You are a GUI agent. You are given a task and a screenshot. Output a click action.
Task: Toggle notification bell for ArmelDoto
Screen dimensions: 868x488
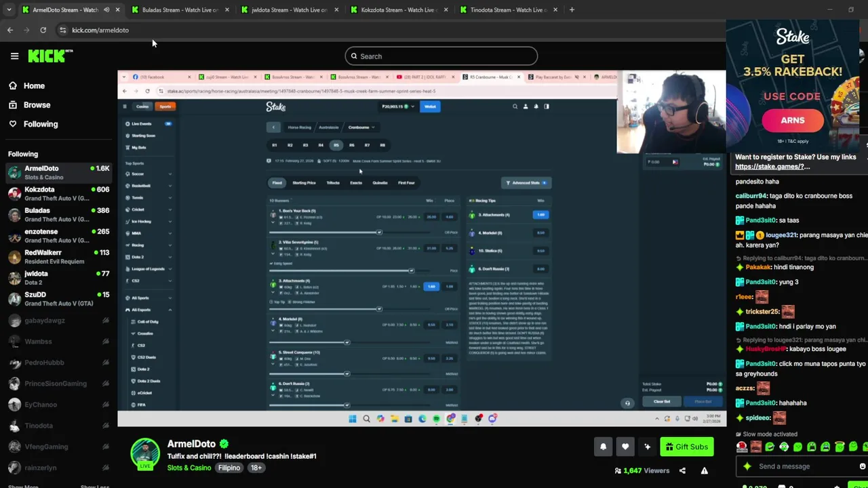coord(603,447)
